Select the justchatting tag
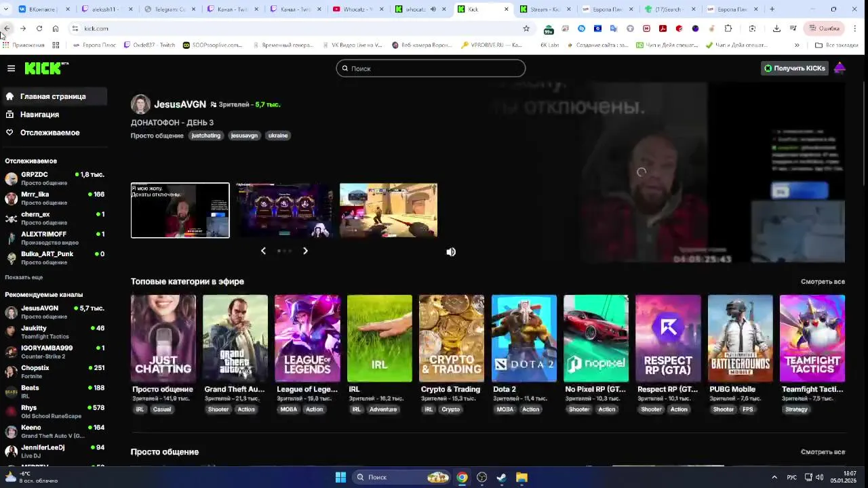The width and height of the screenshot is (868, 488). pos(206,136)
